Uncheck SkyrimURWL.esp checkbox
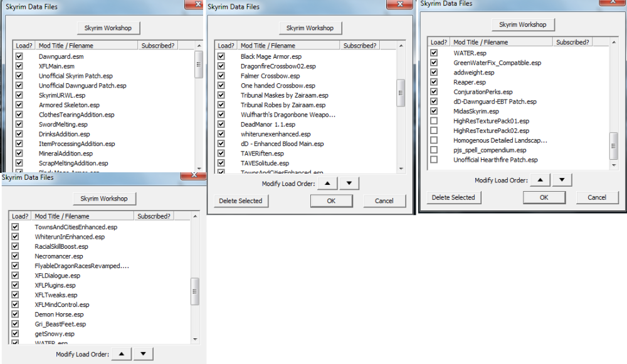This screenshot has width=627, height=364. point(19,95)
